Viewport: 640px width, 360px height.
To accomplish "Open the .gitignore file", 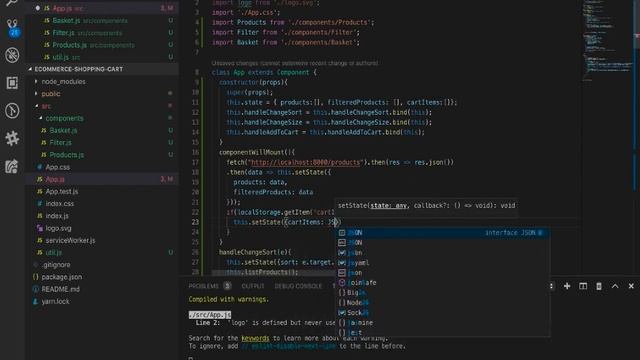I will pyautogui.click(x=56, y=264).
